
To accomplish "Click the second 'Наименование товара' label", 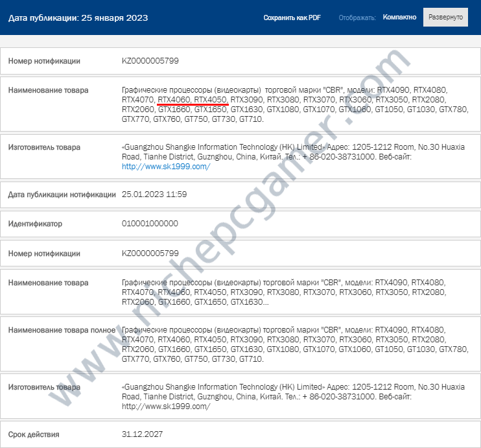I will tap(48, 283).
